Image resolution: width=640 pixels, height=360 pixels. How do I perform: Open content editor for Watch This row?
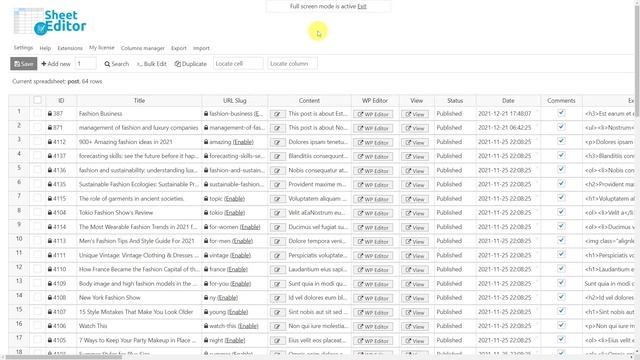point(277,327)
